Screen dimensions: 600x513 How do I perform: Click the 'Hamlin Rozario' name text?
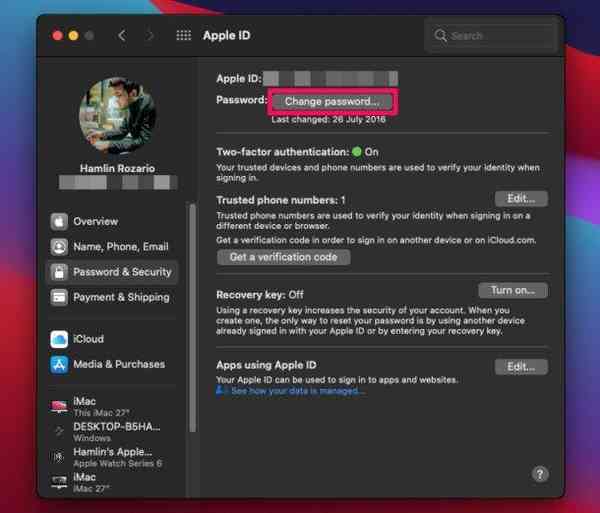pyautogui.click(x=117, y=168)
